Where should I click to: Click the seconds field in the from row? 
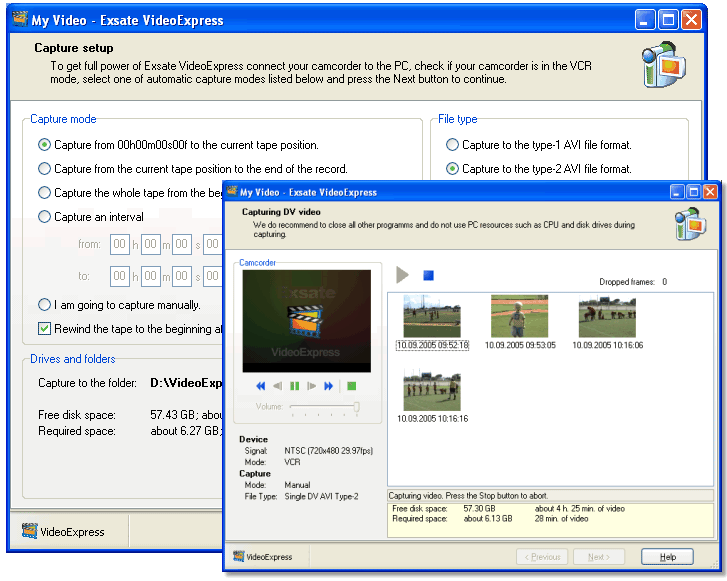click(182, 244)
